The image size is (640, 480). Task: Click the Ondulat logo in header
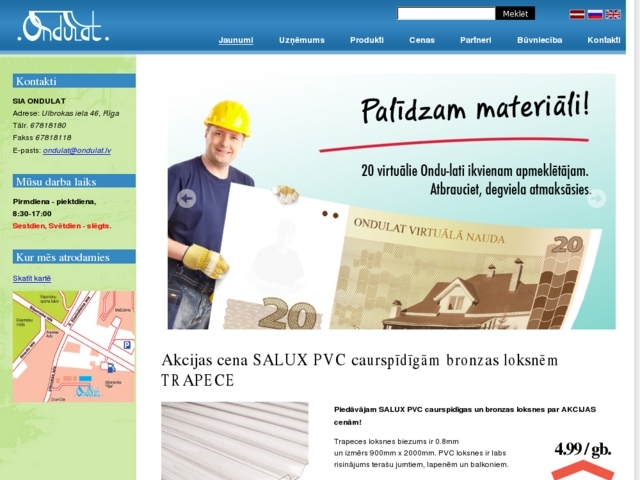coord(64,27)
